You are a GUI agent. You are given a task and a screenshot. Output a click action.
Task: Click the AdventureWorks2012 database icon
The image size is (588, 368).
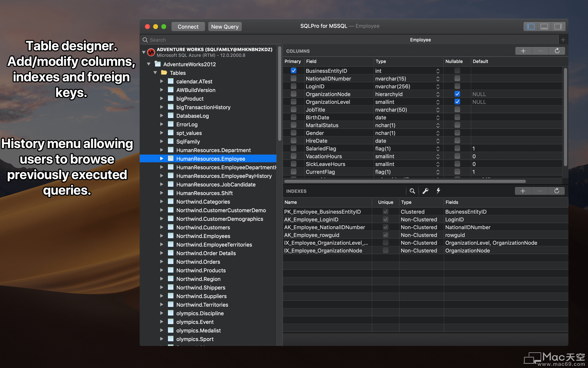tap(158, 64)
